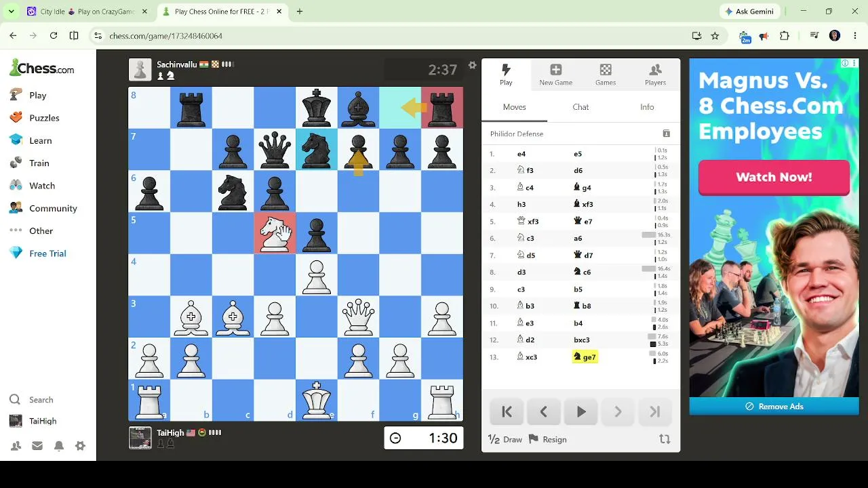The height and width of the screenshot is (488, 868).
Task: Click the Chess.com logo
Action: pos(42,68)
